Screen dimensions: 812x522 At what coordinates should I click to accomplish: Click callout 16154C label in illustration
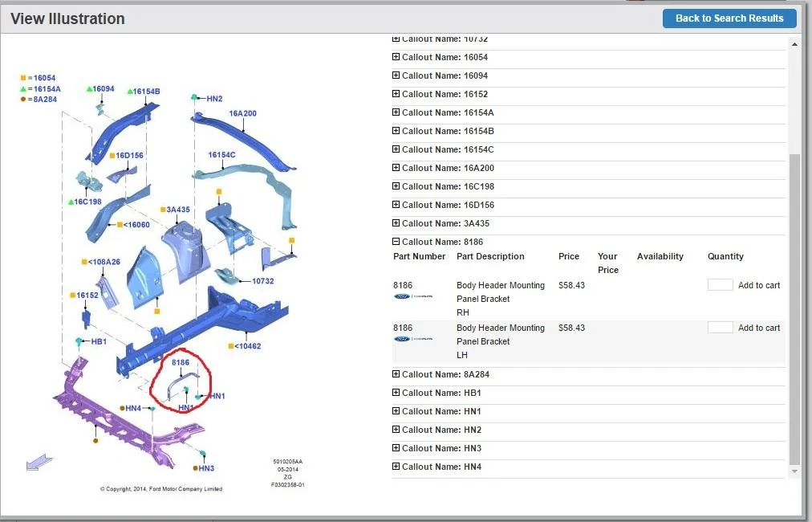point(221,154)
